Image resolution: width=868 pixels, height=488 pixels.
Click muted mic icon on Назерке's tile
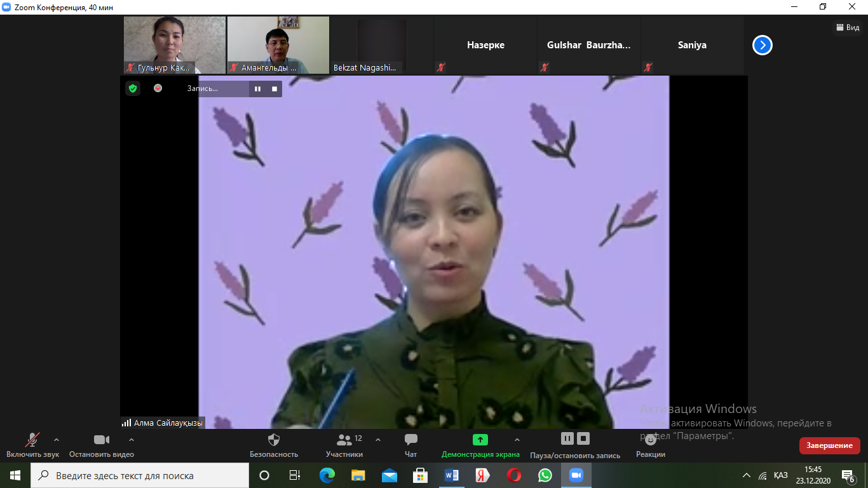[x=441, y=67]
